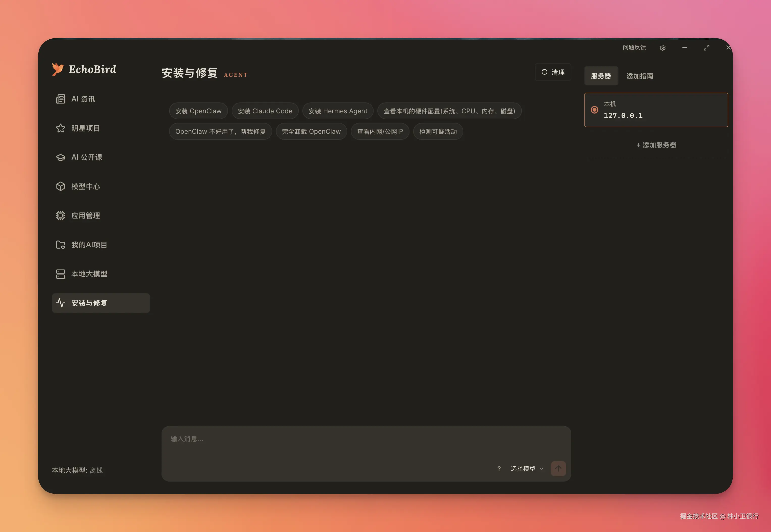This screenshot has height=532, width=771.
Task: Click the refresh icon in 清理 button
Action: click(x=544, y=72)
